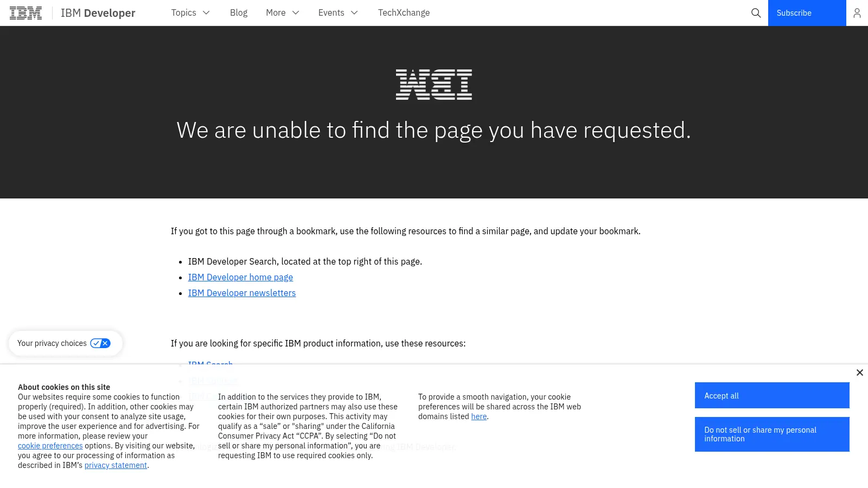Image resolution: width=868 pixels, height=488 pixels.
Task: Open the IBM Developer newsletters link
Action: [x=242, y=293]
